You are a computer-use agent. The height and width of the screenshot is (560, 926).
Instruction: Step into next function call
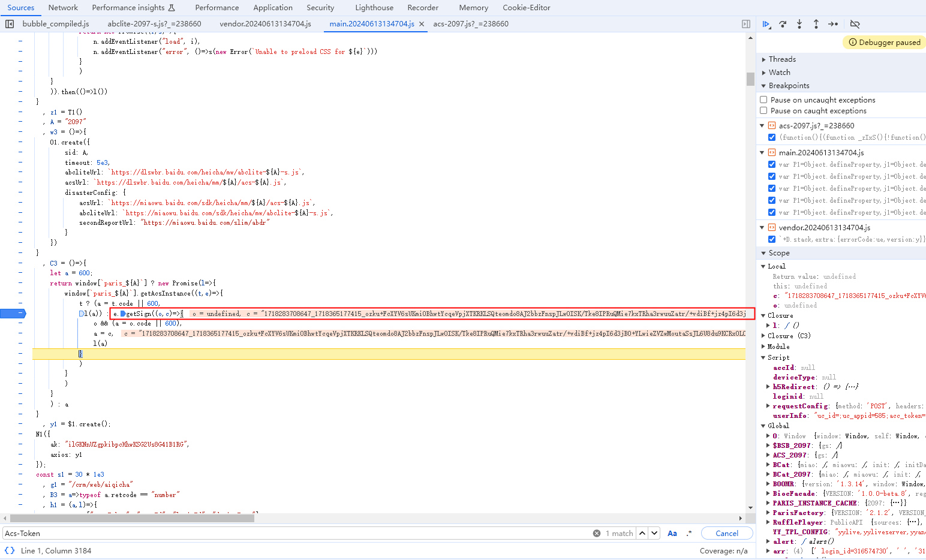click(799, 24)
